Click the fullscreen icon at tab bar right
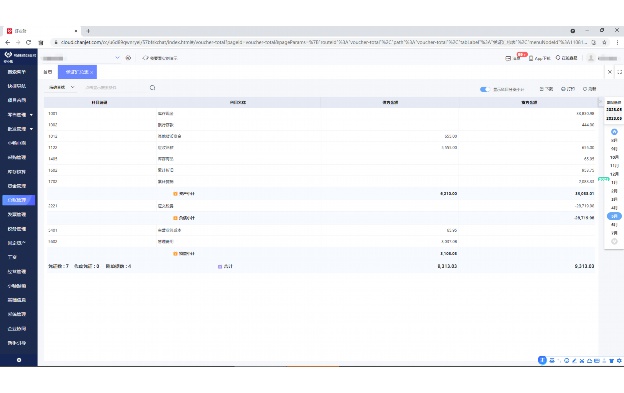Screen dimensions: 624x393 click(620, 72)
